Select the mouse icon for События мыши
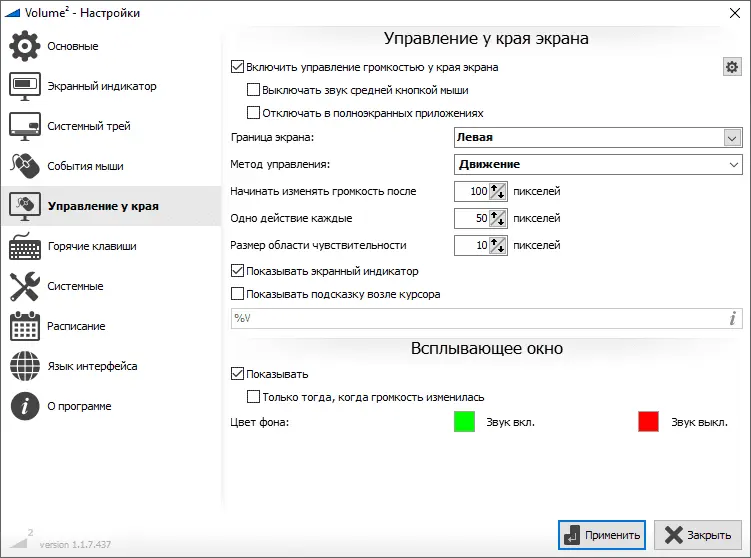Viewport: 751px width, 558px height. (25, 166)
